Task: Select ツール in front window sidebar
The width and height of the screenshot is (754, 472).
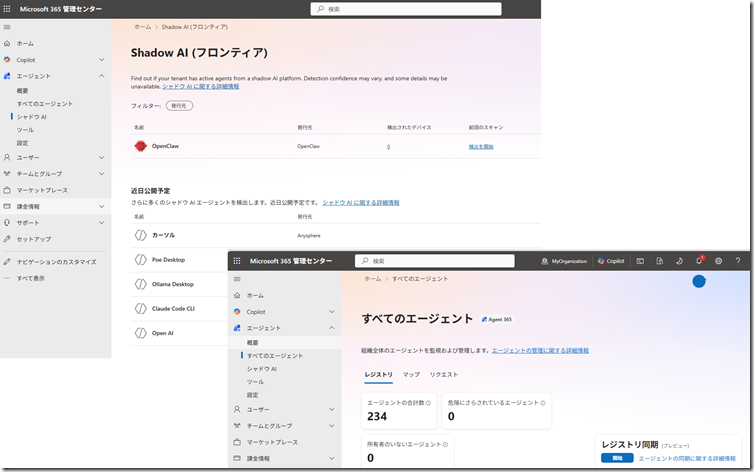Action: click(255, 382)
